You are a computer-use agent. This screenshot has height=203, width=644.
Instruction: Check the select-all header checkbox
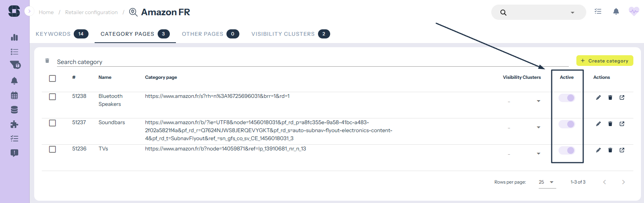point(52,78)
